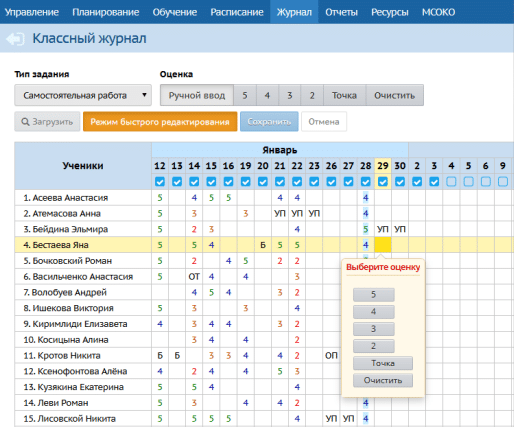Click Очистить in Выберите оценку popup
Viewport: 514px width, 427px height.
click(383, 380)
